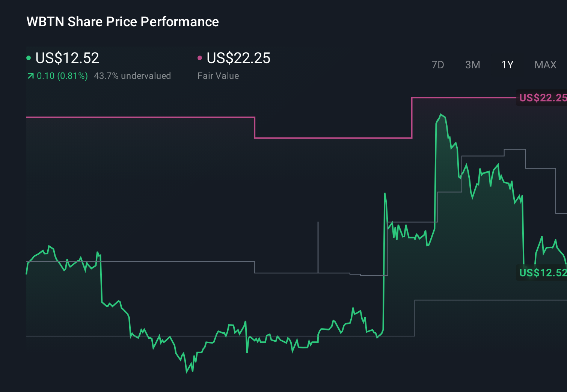This screenshot has width=567, height=392.
Task: Expand details for the US$12.52 price
Action: pyautogui.click(x=67, y=58)
